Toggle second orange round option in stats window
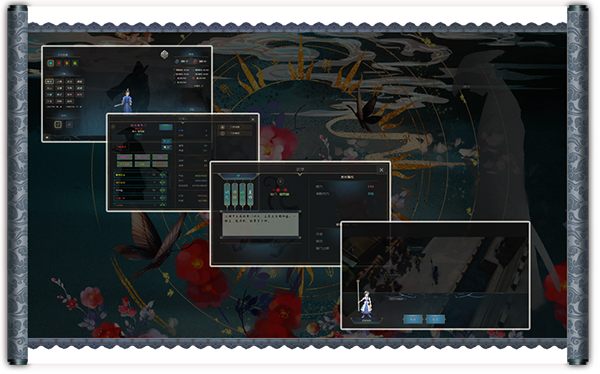This screenshot has width=600, height=374. tap(223, 134)
